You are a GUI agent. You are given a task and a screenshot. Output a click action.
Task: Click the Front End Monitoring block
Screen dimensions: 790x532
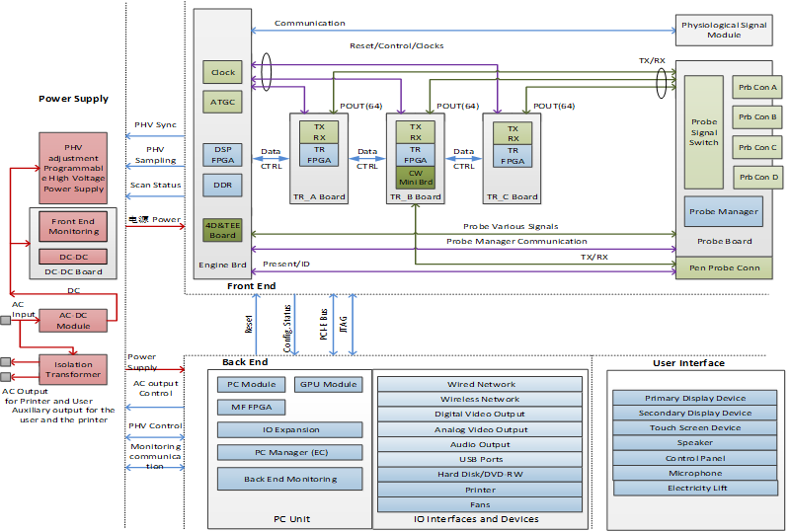coord(75,226)
